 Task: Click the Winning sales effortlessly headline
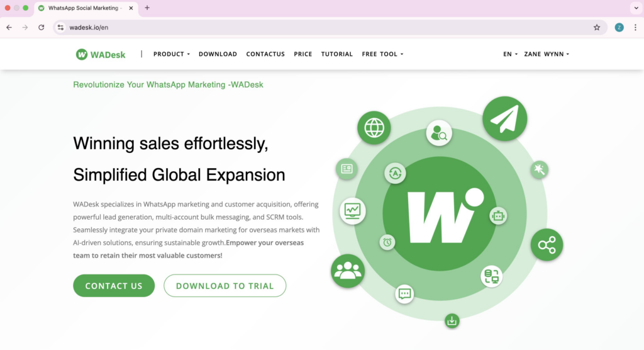[x=170, y=144]
